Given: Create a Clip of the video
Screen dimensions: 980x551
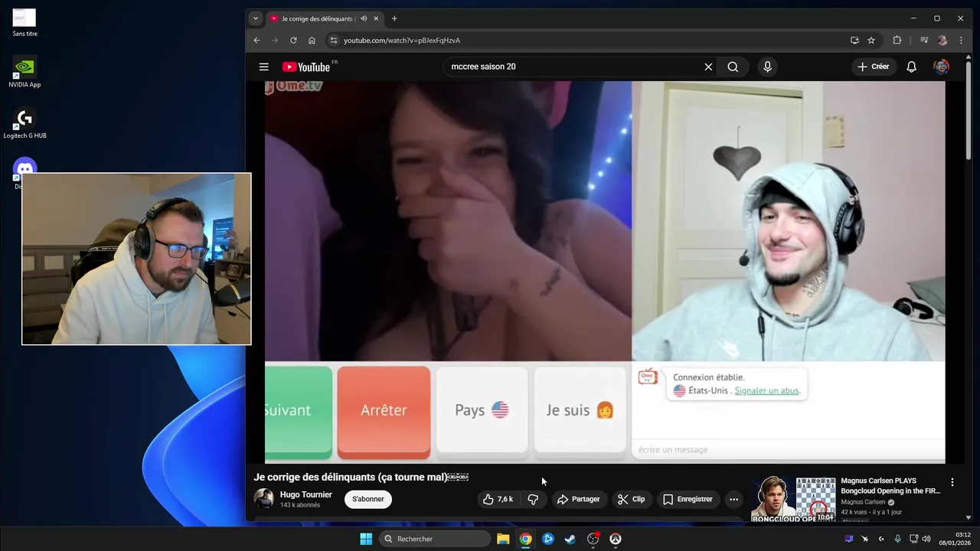Looking at the screenshot, I should coord(632,499).
